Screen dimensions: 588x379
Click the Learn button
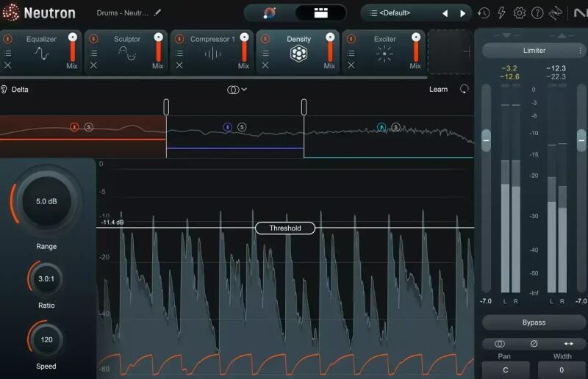pos(438,90)
